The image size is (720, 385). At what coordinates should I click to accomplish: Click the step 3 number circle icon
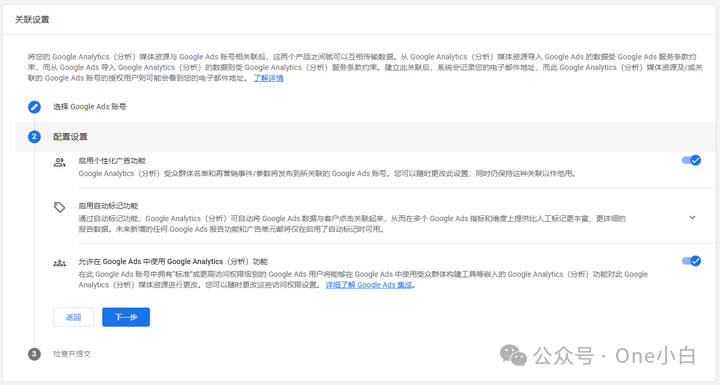[x=34, y=354]
